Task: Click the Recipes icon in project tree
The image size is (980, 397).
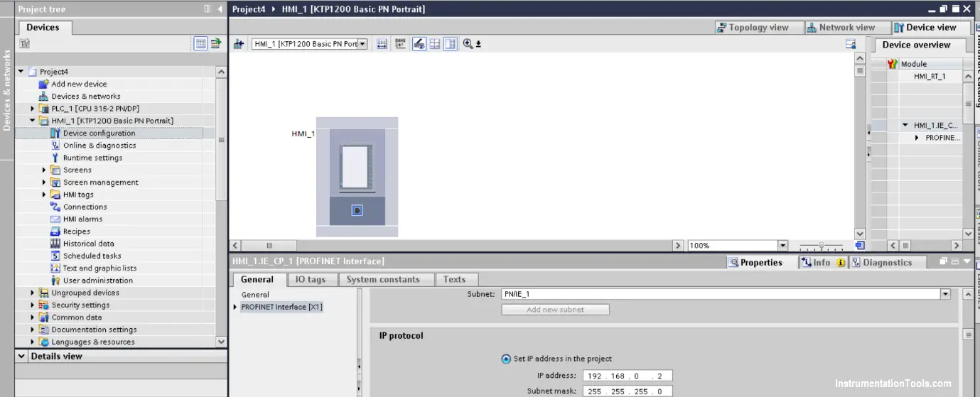Action: pos(55,231)
